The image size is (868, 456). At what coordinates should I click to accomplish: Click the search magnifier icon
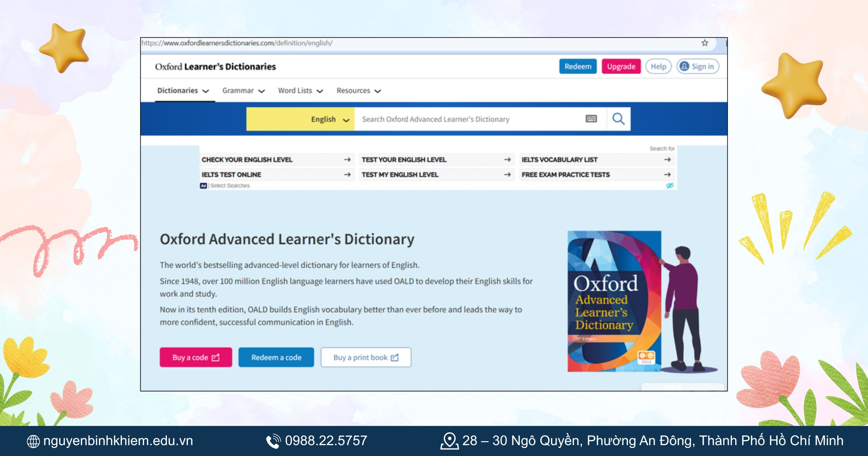coord(618,119)
